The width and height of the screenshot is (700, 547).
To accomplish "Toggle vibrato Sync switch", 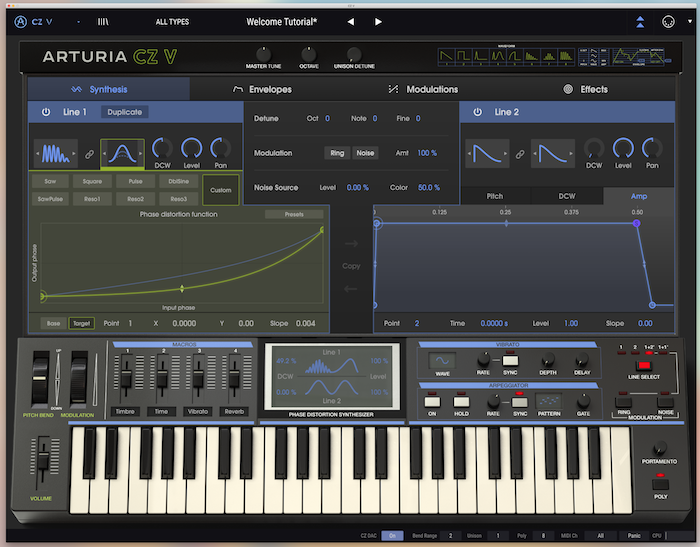I will (x=510, y=360).
